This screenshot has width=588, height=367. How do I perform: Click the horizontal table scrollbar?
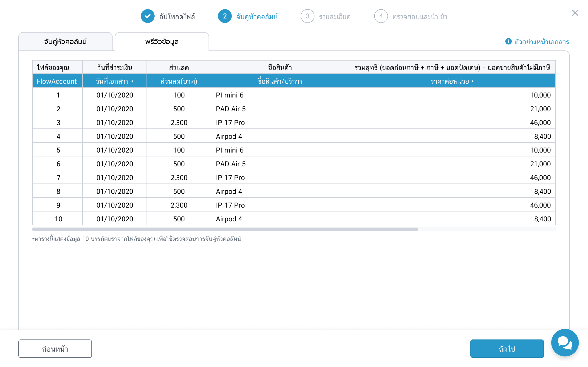225,229
